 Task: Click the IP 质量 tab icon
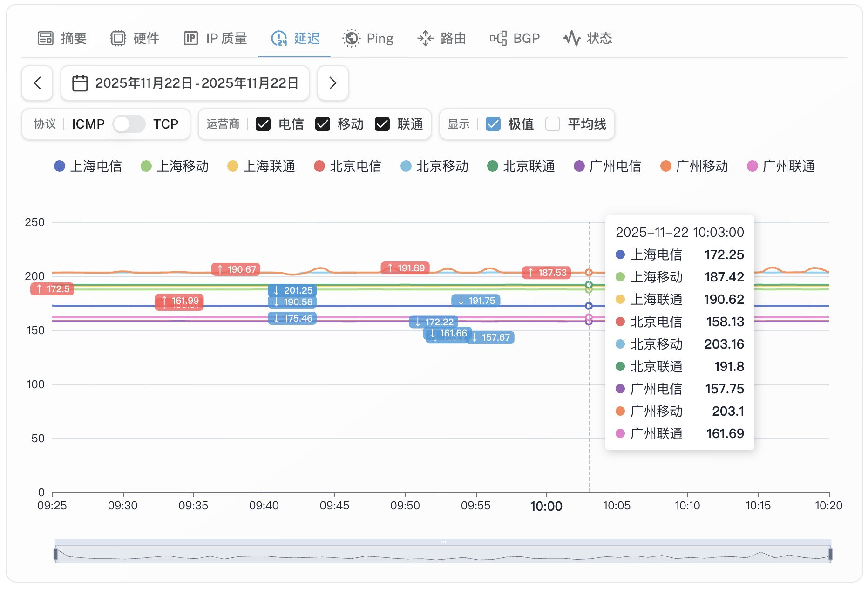191,38
